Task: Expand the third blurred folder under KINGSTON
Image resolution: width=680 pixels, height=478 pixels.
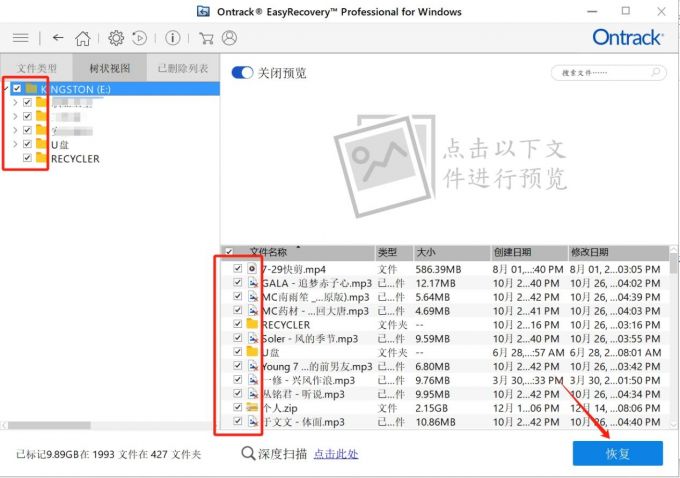Action: click(x=15, y=130)
